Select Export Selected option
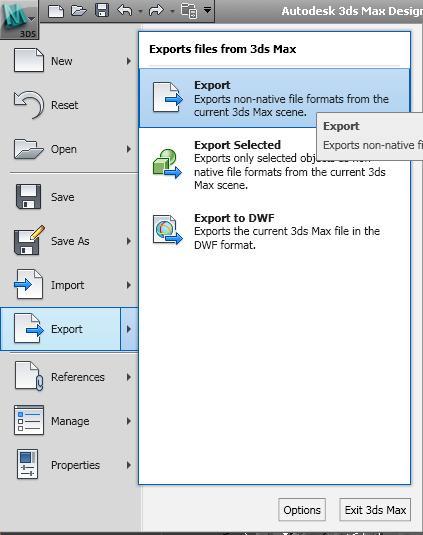The height and width of the screenshot is (535, 423). click(275, 165)
